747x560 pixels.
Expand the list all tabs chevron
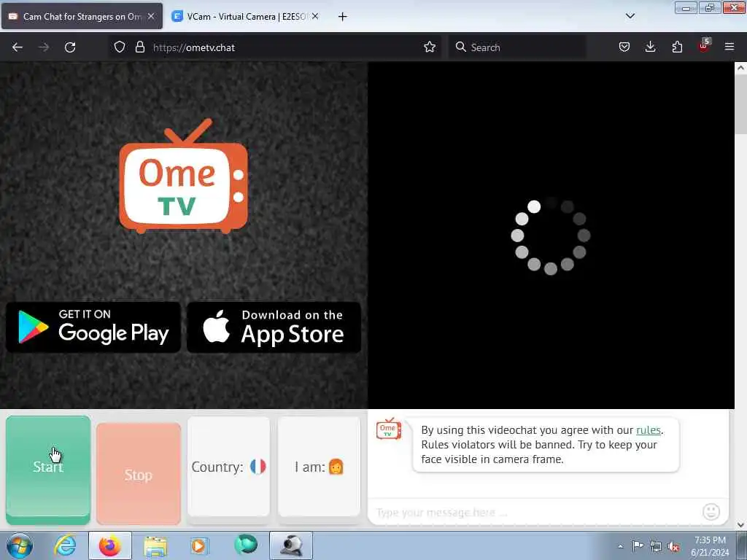(630, 16)
